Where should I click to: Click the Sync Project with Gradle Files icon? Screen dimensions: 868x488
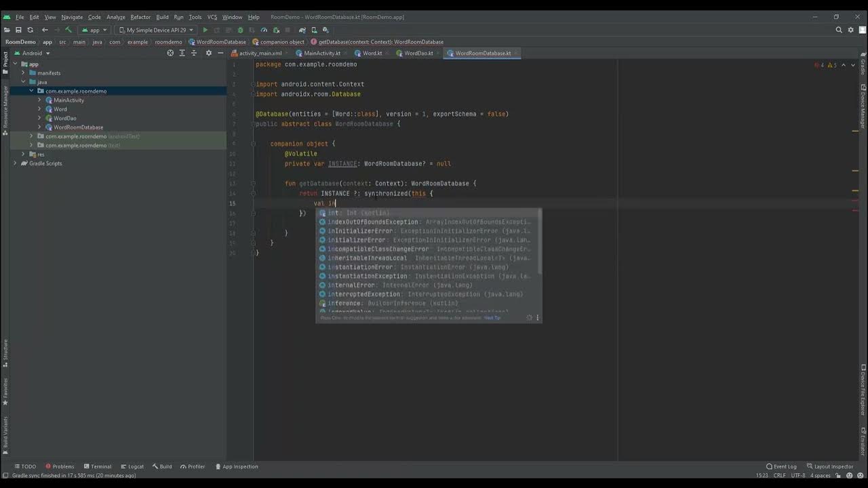[302, 30]
